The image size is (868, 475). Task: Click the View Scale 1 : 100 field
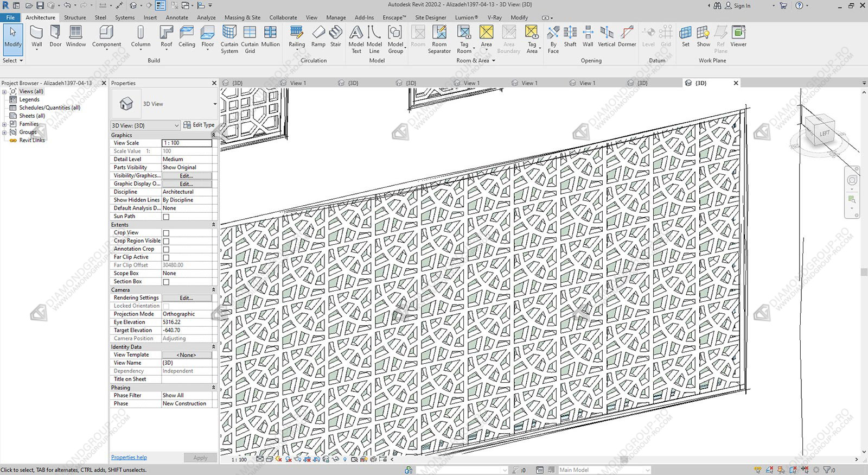tap(187, 143)
